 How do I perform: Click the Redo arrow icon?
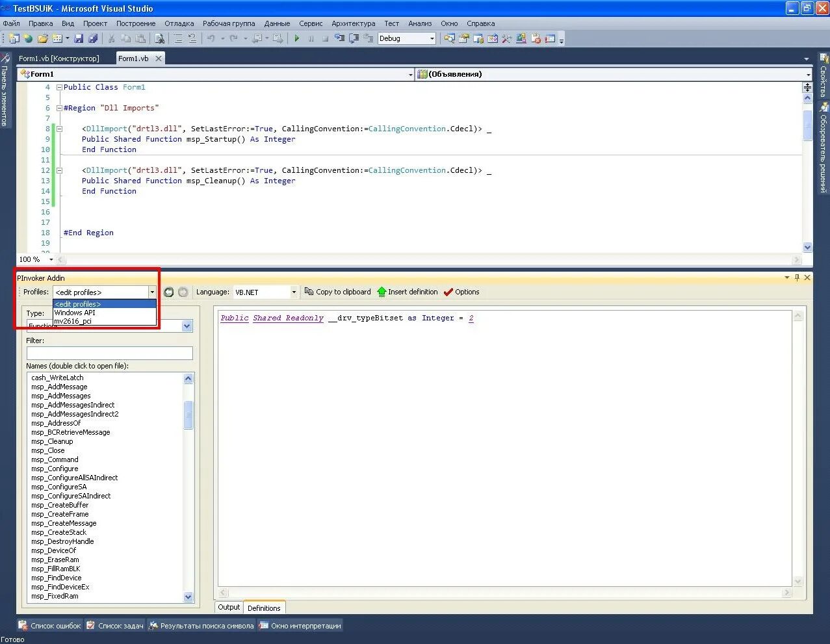click(x=234, y=38)
